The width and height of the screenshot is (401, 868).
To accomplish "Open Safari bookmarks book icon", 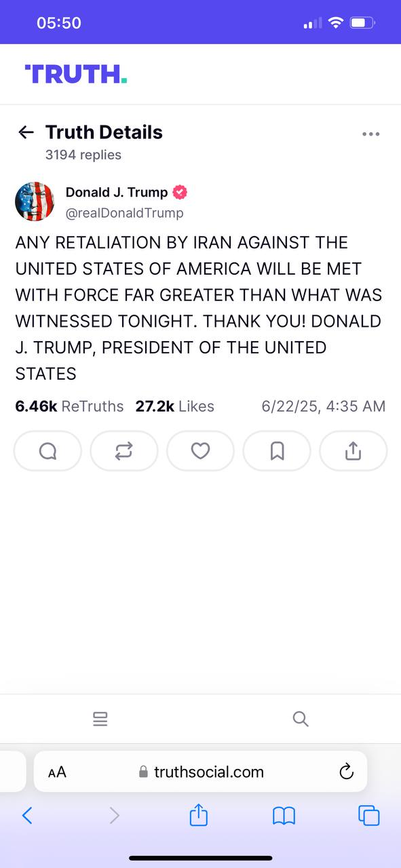I will click(x=284, y=815).
